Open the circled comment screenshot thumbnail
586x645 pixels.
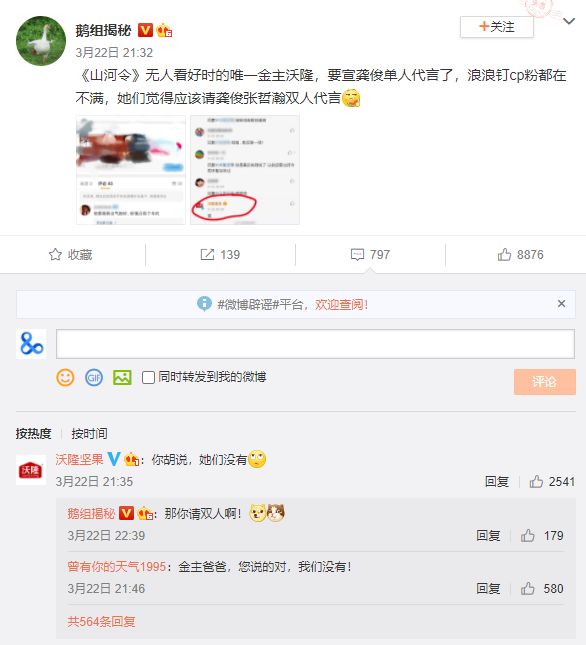coord(245,170)
